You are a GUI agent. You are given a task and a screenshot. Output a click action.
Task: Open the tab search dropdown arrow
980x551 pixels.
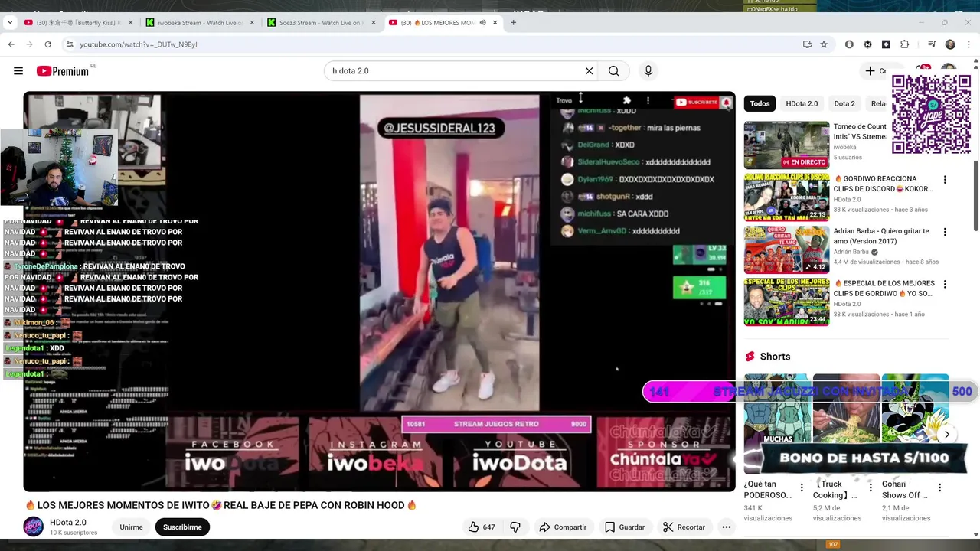click(x=10, y=23)
